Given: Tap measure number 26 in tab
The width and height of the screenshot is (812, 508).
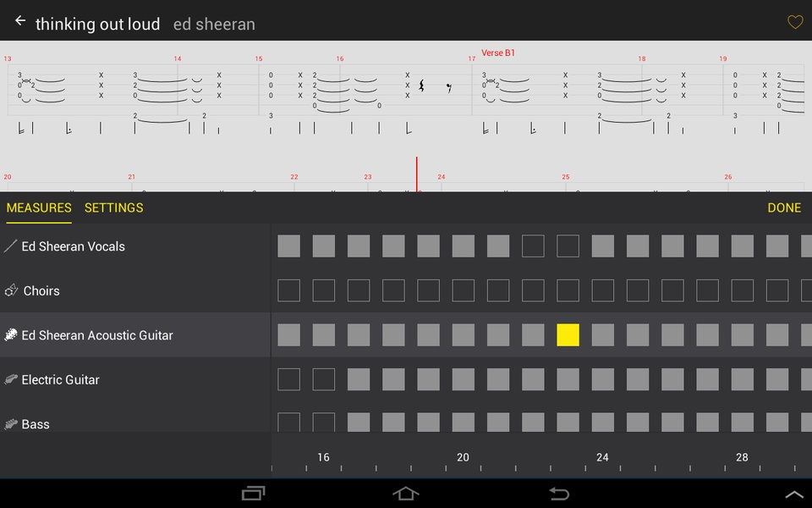Looking at the screenshot, I should click(728, 177).
